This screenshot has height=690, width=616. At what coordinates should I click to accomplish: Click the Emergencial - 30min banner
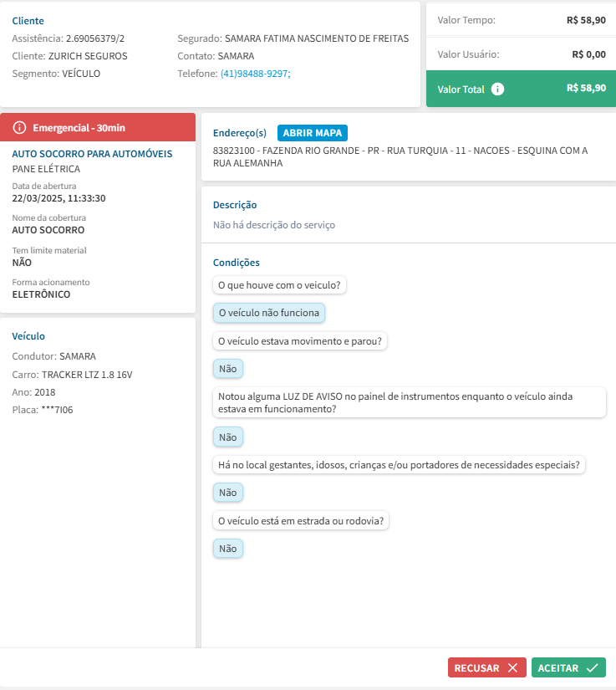(98, 127)
